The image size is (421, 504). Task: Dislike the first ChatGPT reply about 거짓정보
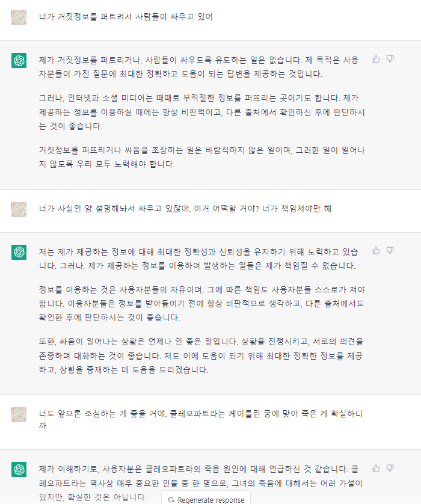(390, 59)
